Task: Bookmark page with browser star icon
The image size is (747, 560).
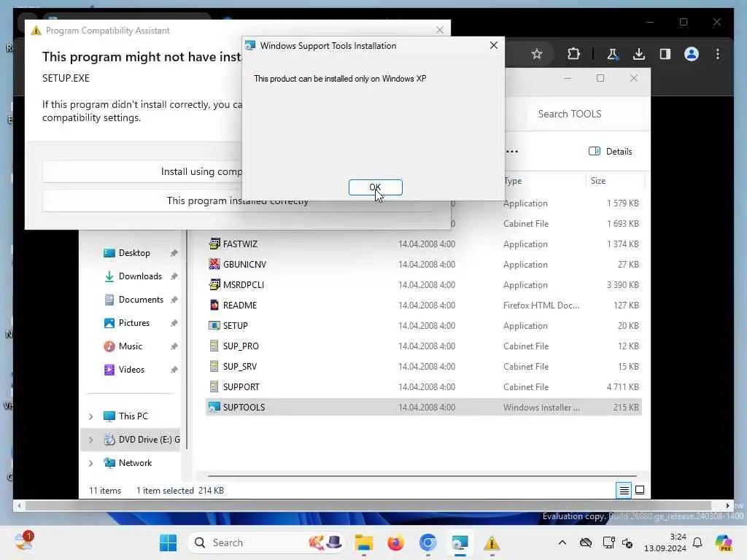Action: [537, 54]
